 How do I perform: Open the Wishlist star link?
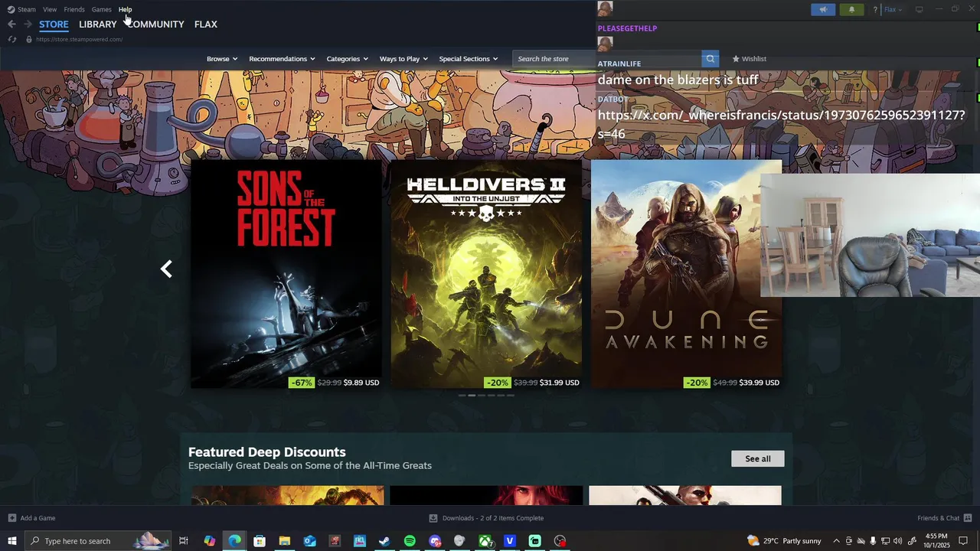point(749,59)
